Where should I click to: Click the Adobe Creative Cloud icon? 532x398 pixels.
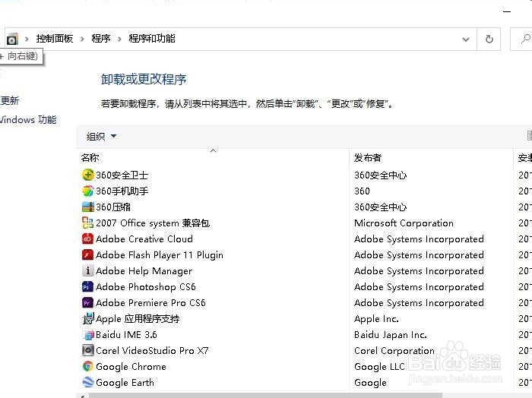88,238
